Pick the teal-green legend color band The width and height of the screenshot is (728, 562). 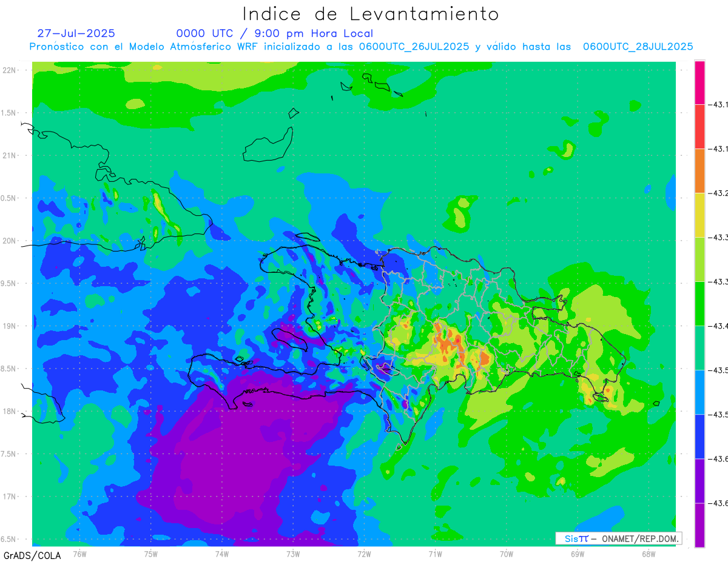(699, 348)
